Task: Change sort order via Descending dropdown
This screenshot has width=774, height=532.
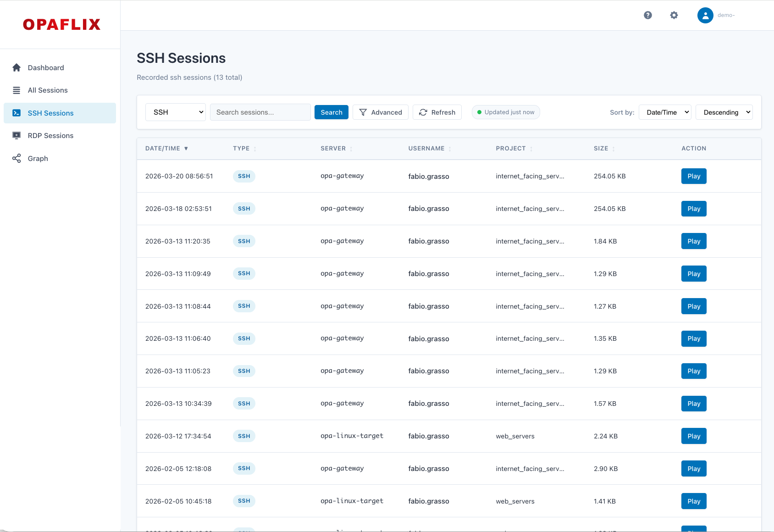Action: (x=724, y=112)
